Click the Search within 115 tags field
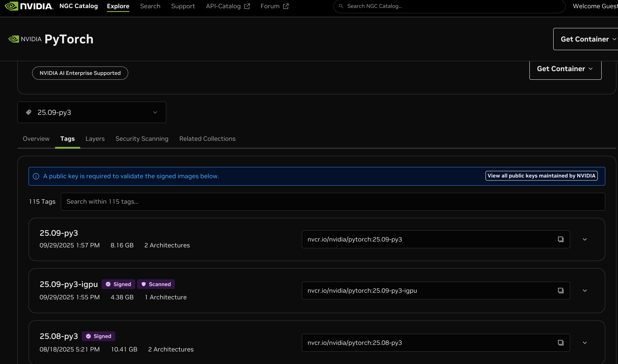Viewport: 618px width, 364px height. point(333,202)
